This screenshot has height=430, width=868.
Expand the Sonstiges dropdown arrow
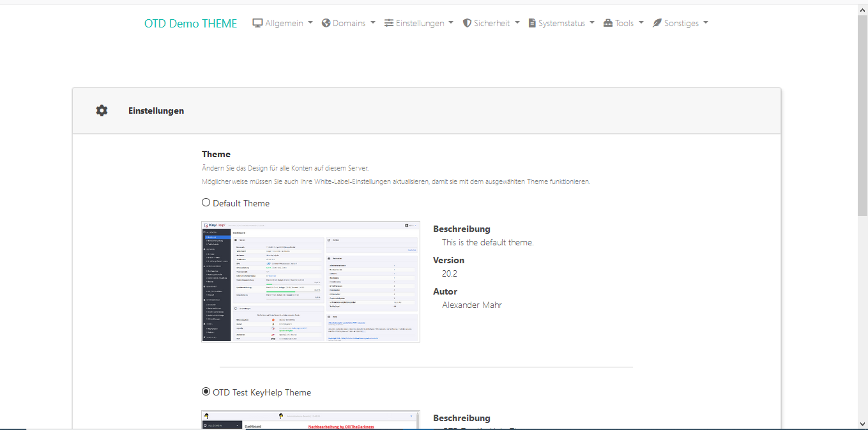tap(706, 23)
